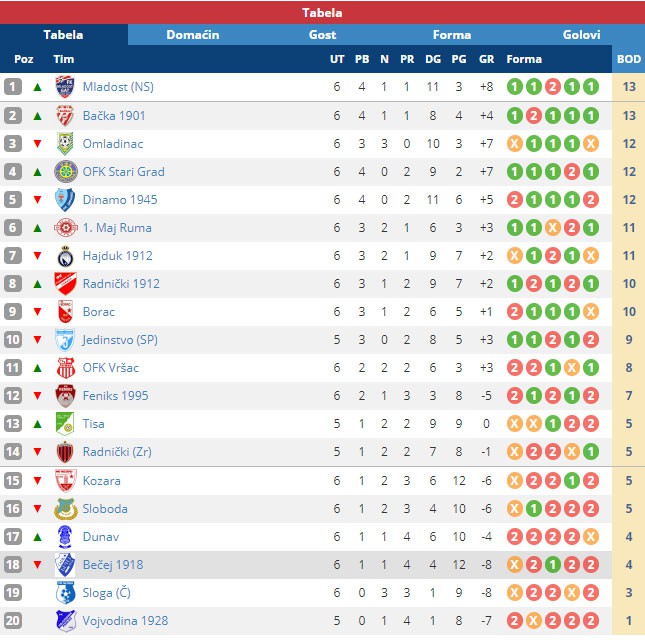Click the Sloga (Č) club crest

[x=65, y=593]
